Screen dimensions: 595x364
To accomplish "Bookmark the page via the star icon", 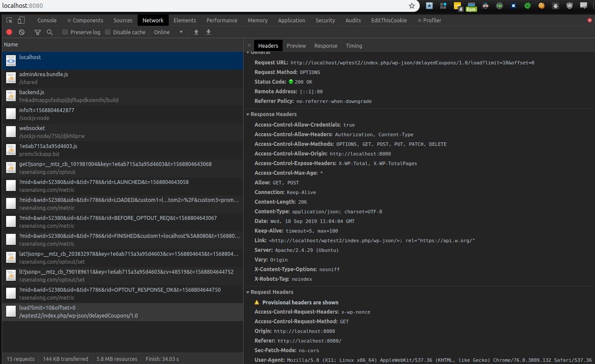I will coord(411,6).
